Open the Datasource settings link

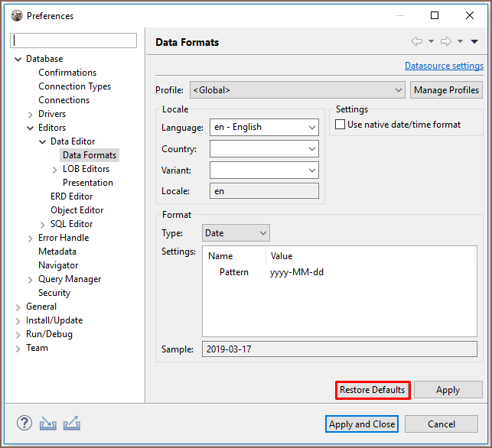coord(444,66)
